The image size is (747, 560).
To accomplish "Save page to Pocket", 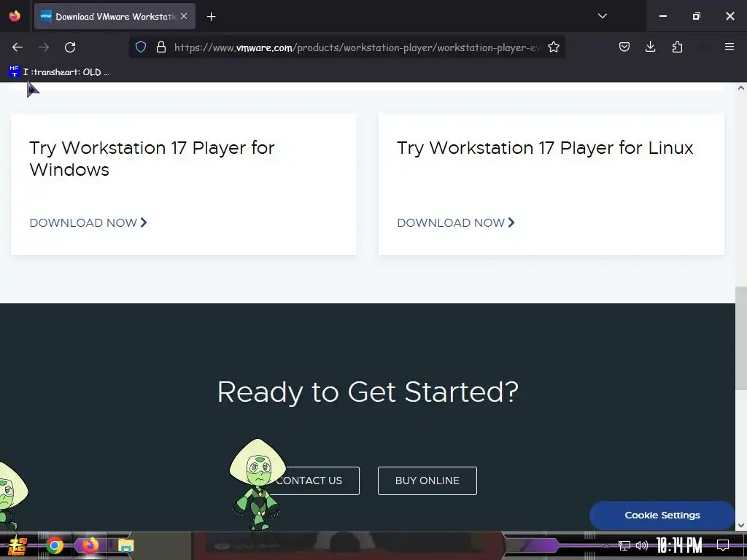I will click(624, 47).
